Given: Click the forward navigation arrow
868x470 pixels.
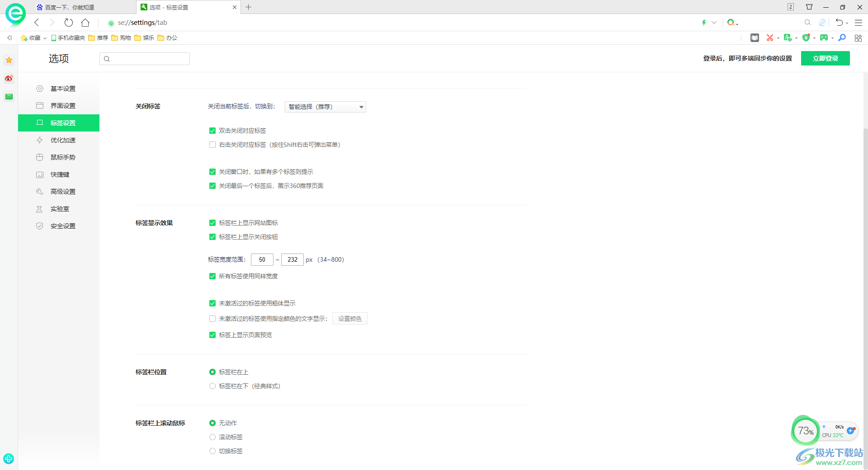Looking at the screenshot, I should pos(52,23).
